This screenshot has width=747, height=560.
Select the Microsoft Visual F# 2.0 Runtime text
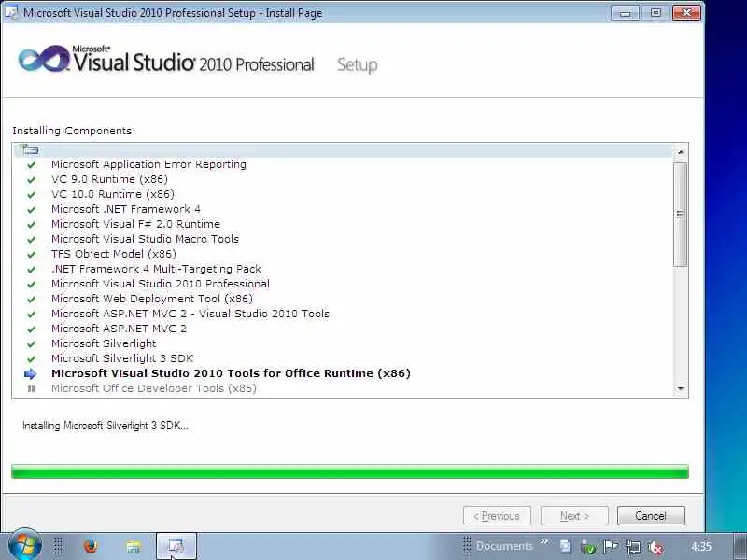coord(135,224)
